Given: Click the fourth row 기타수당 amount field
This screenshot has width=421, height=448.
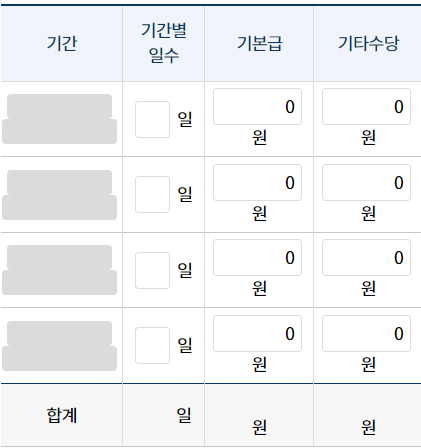Looking at the screenshot, I should point(366,333).
